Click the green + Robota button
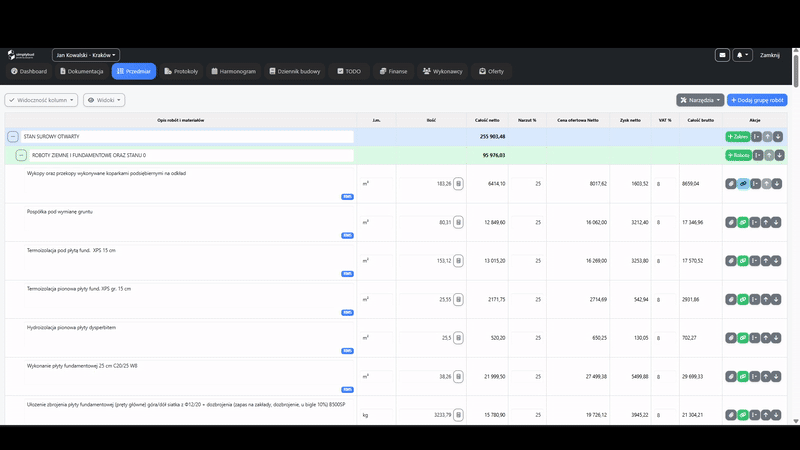 pyautogui.click(x=738, y=155)
